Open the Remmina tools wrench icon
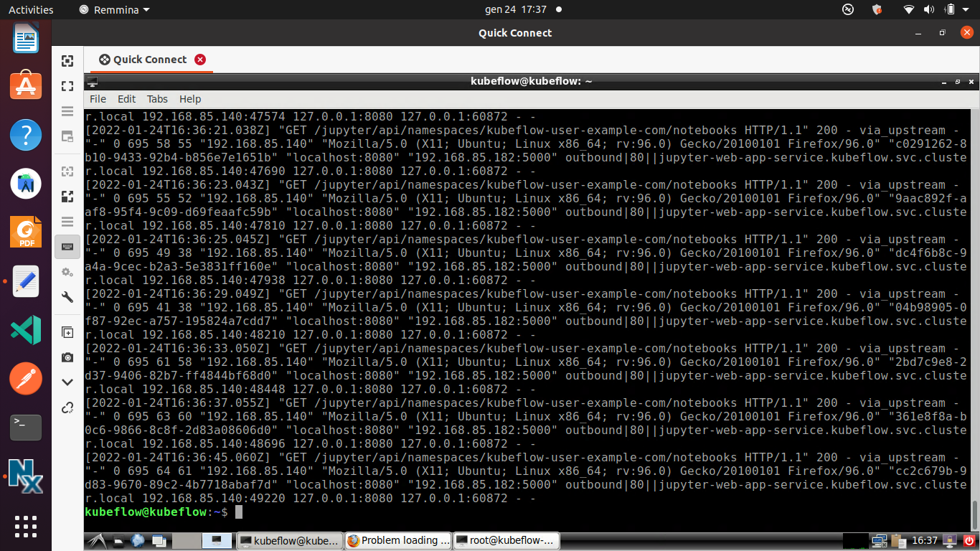The height and width of the screenshot is (551, 980). 67,297
